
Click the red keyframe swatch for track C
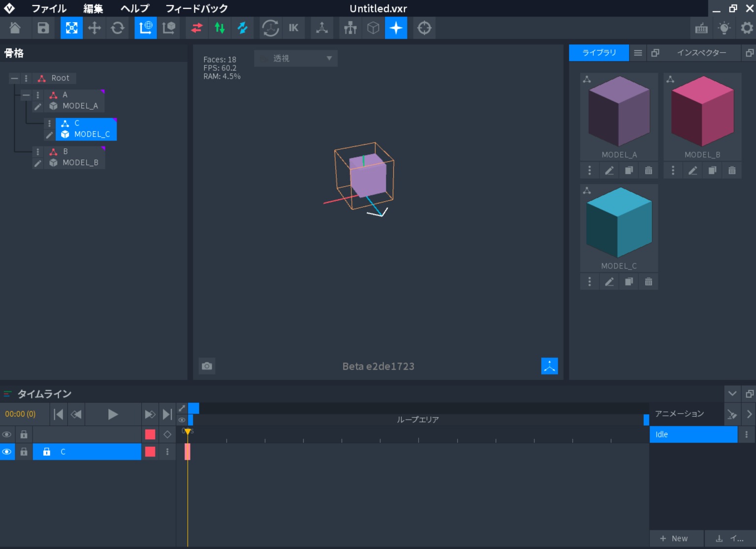[150, 452]
